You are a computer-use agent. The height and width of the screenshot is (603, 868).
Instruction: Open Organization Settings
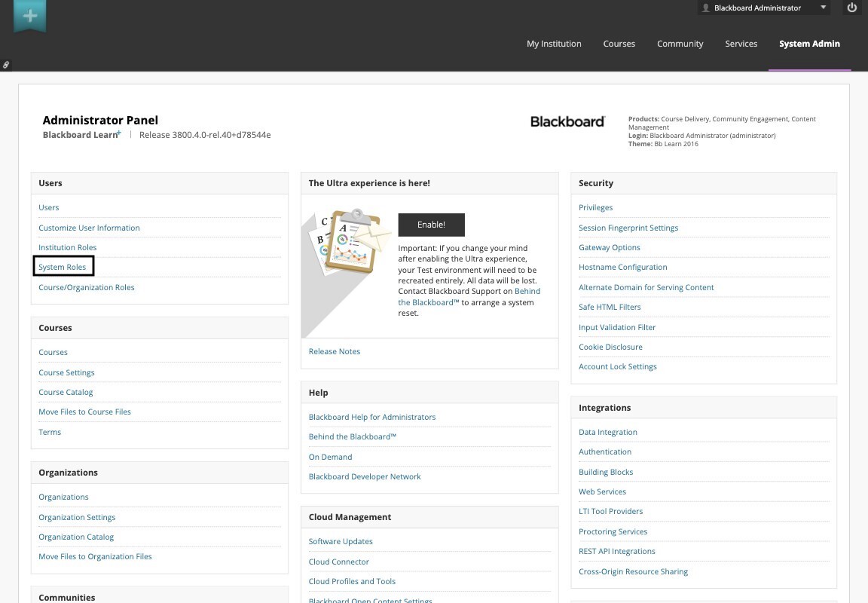point(77,517)
